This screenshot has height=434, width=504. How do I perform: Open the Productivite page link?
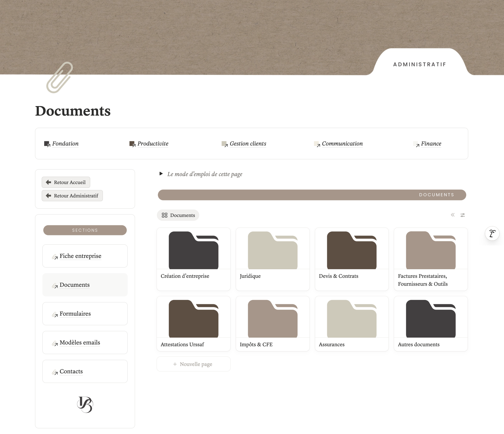coord(153,144)
